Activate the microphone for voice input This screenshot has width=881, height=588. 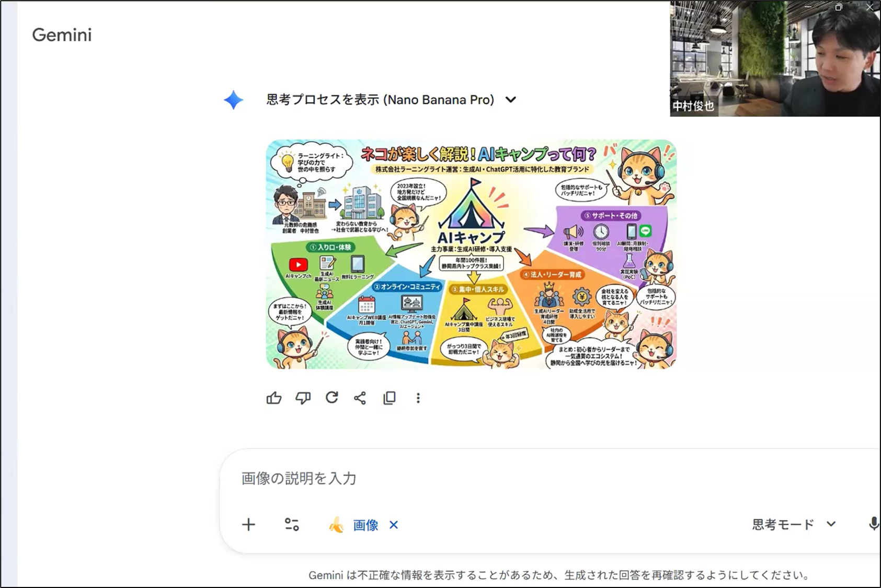tap(873, 524)
